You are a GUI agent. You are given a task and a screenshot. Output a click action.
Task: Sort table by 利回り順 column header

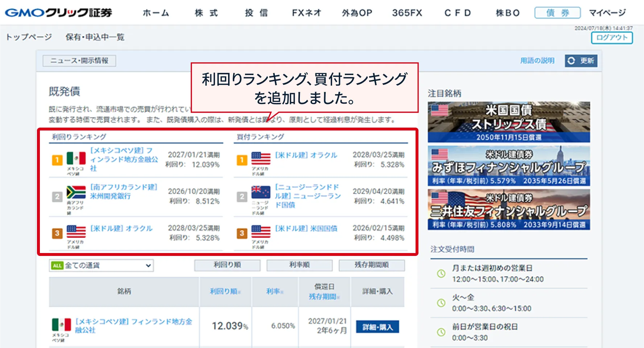coord(225,291)
